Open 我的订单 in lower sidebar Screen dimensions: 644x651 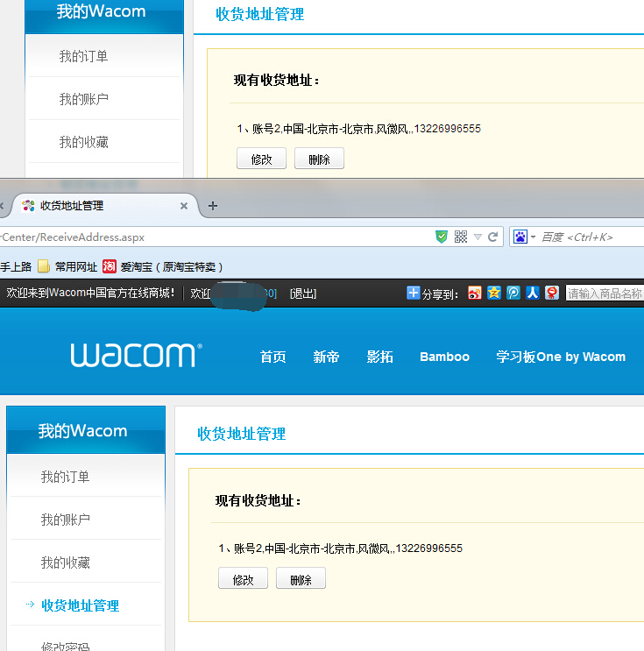(65, 477)
